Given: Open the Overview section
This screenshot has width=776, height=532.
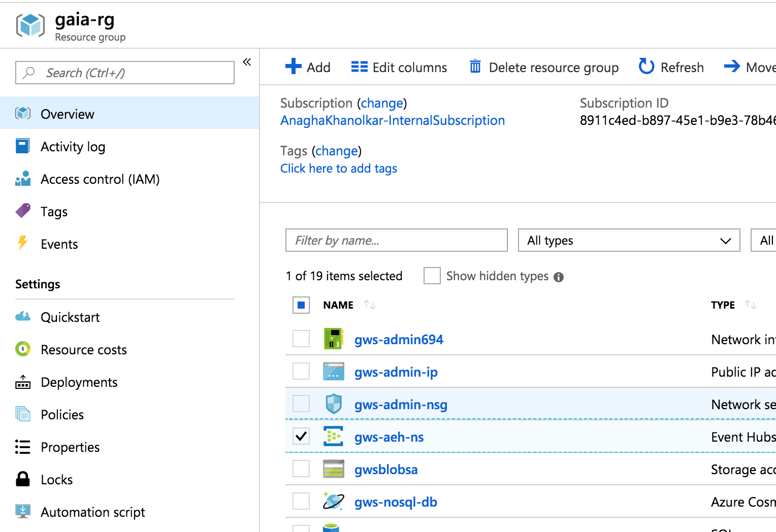Looking at the screenshot, I should pyautogui.click(x=130, y=114).
